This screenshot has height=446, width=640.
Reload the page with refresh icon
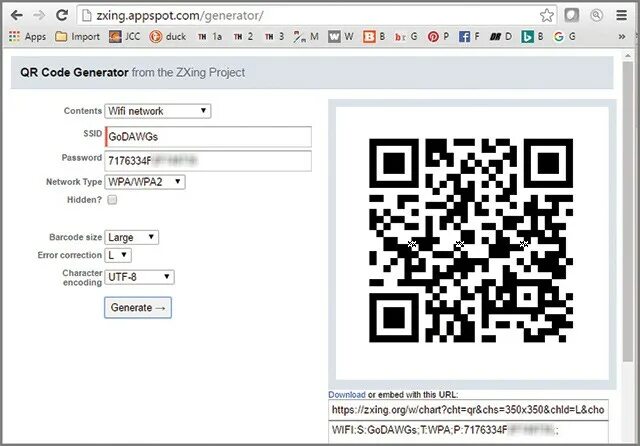[62, 15]
